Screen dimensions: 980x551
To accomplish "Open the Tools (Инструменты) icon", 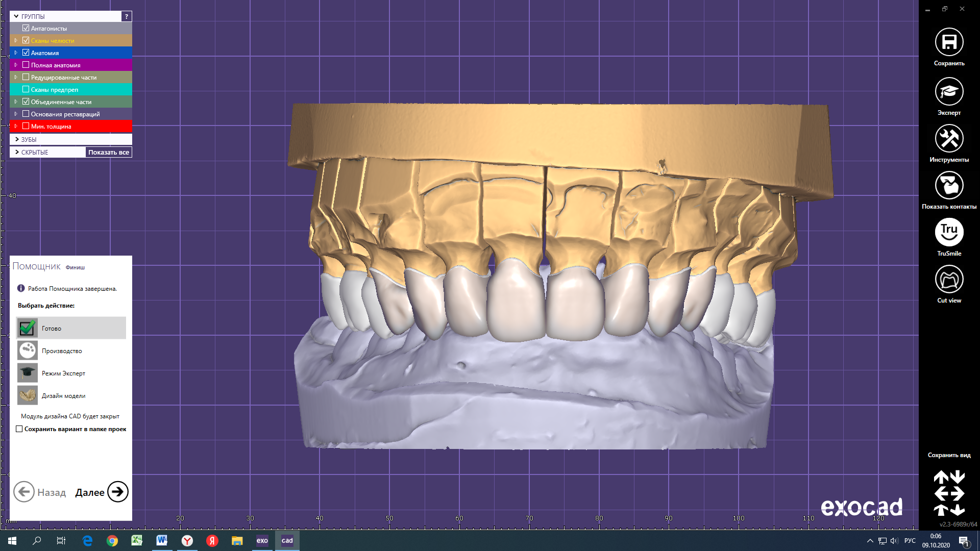I will [949, 139].
